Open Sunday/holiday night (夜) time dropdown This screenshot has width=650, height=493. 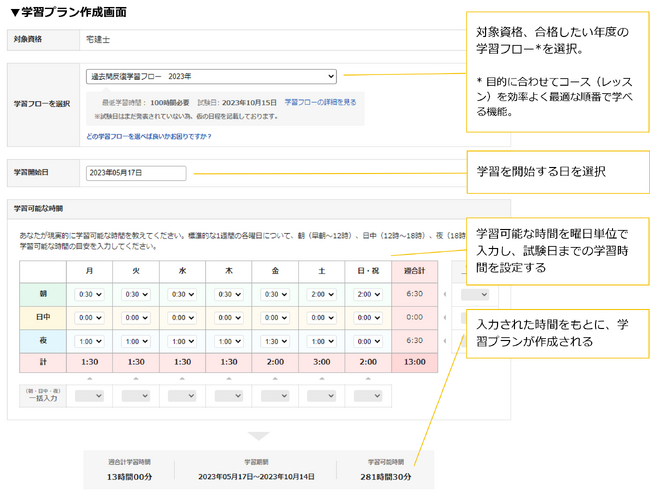tap(365, 341)
